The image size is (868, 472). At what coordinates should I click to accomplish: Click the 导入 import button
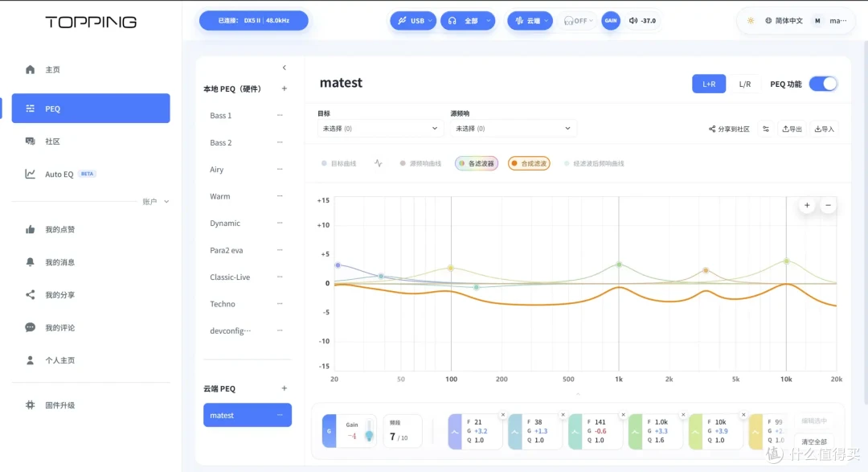coord(825,129)
